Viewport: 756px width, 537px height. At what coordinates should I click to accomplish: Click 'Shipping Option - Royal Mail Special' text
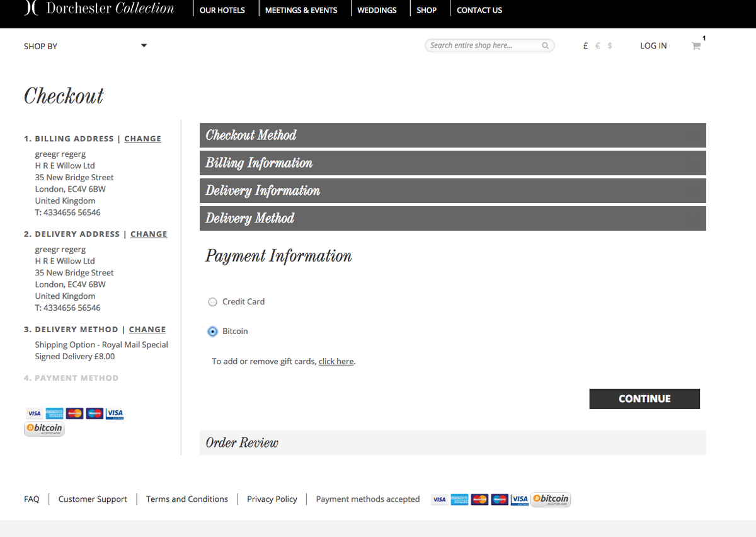point(101,345)
